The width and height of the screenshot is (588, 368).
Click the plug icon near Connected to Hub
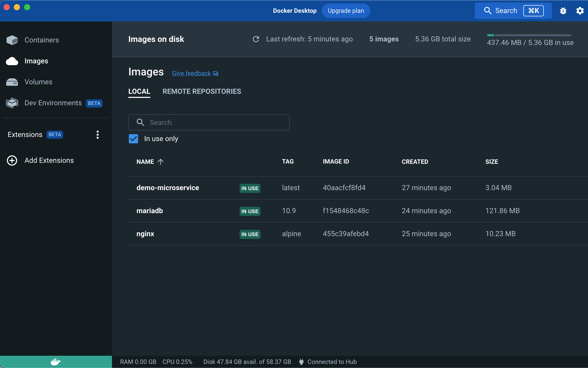(301, 362)
